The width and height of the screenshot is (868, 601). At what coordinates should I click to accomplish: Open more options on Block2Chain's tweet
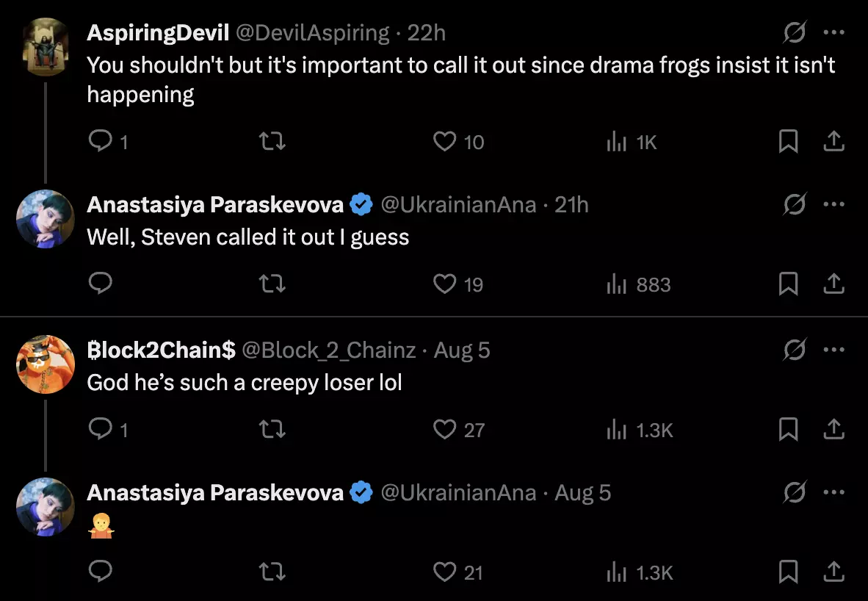click(x=833, y=350)
